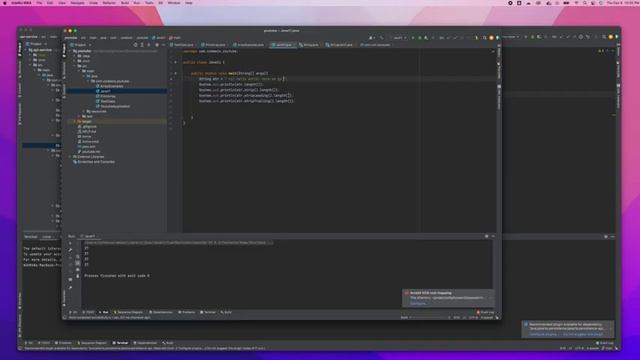
Task: Click 'Configure plugins...' link in background notification
Action: 543,334
